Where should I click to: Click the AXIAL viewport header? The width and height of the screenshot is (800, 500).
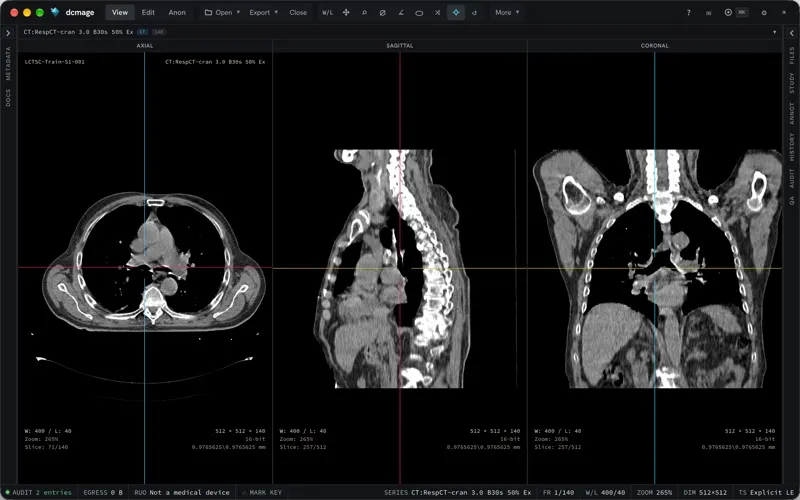pyautogui.click(x=145, y=45)
